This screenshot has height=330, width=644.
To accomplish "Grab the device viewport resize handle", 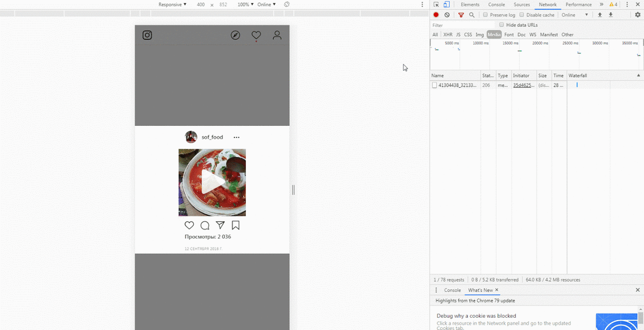I will tap(293, 190).
